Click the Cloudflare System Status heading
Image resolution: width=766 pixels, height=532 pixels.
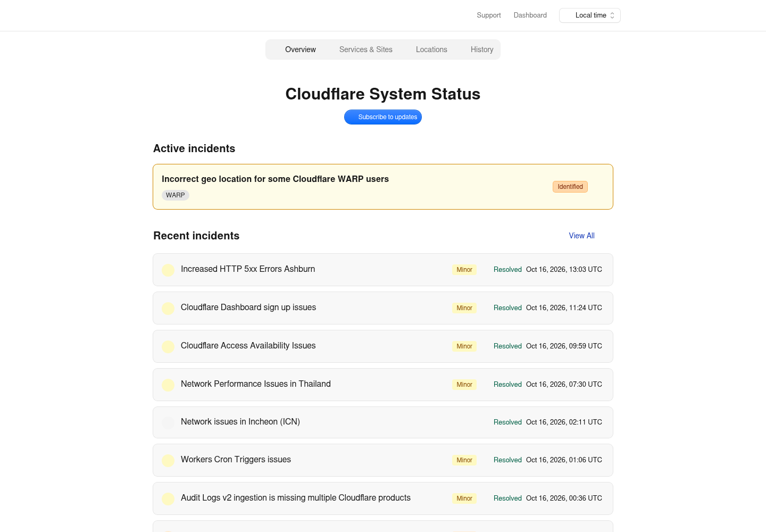[x=383, y=94]
